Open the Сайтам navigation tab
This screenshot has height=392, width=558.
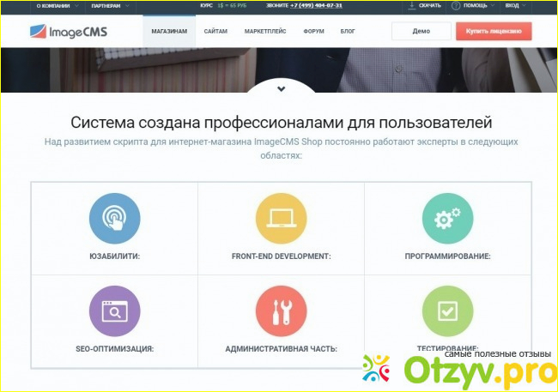pos(215,31)
